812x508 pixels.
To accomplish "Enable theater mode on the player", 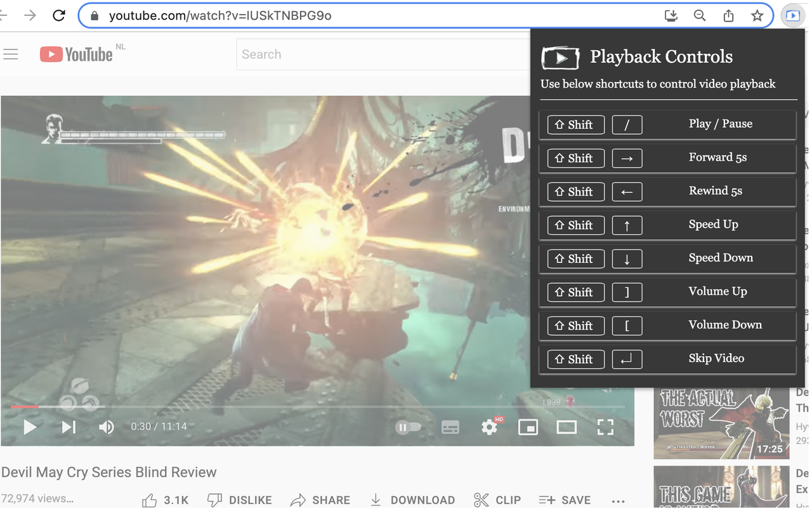I will click(x=566, y=427).
